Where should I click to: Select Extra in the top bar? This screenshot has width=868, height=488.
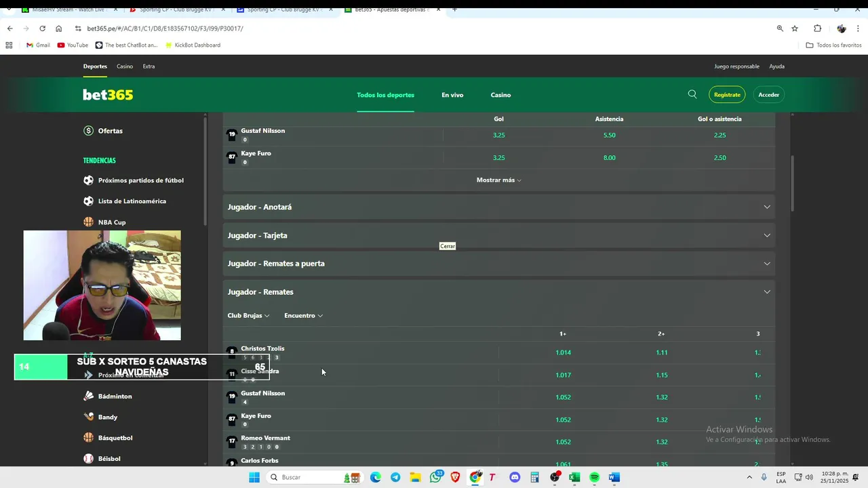click(149, 66)
